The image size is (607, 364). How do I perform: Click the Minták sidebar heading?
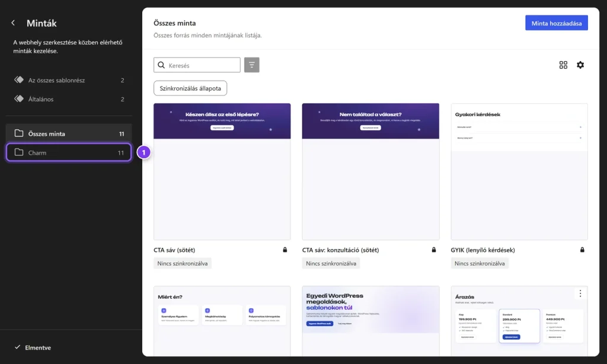(x=41, y=23)
